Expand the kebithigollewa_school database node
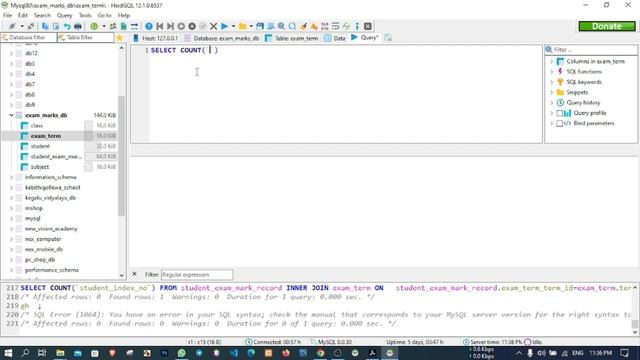The width and height of the screenshot is (640, 360). (x=11, y=187)
